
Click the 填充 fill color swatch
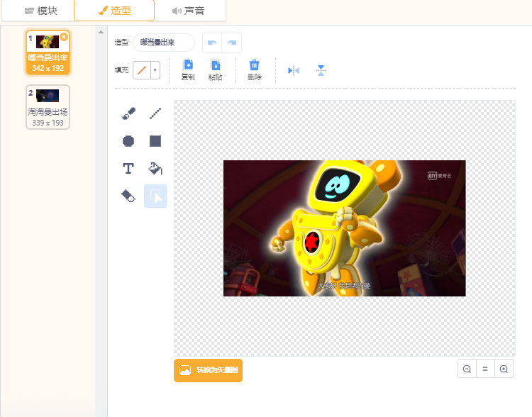coord(142,70)
